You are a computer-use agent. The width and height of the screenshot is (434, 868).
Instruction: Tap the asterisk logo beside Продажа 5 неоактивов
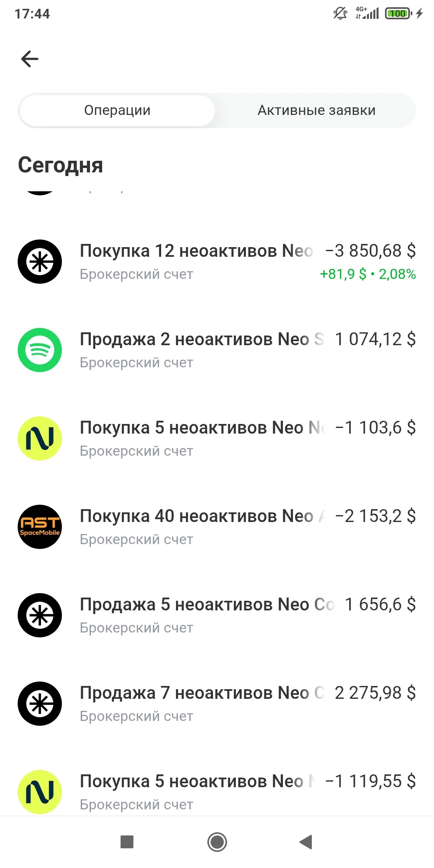[x=40, y=615]
